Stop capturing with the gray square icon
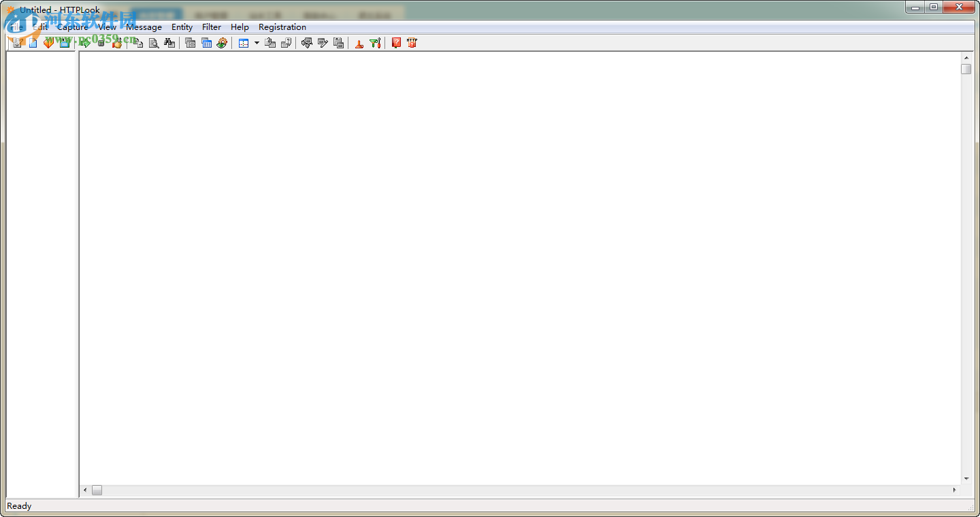980x517 pixels. tap(101, 43)
